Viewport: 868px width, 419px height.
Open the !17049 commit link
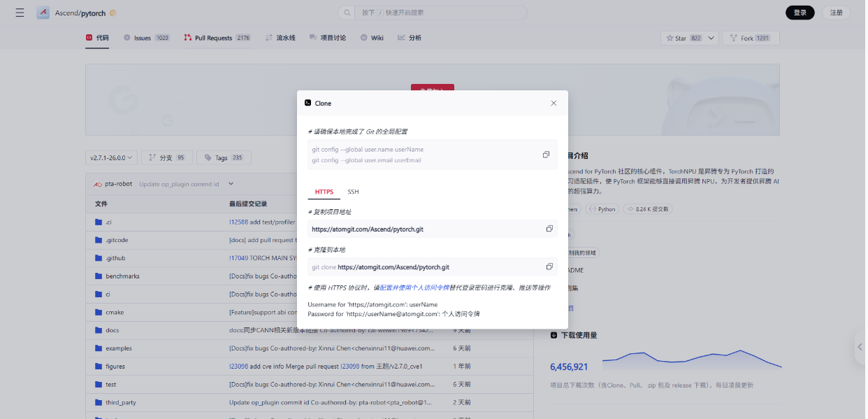239,258
